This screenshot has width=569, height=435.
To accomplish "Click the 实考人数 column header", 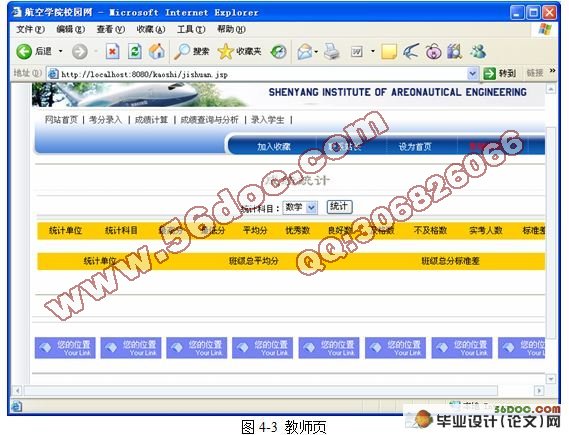I will pyautogui.click(x=486, y=230).
